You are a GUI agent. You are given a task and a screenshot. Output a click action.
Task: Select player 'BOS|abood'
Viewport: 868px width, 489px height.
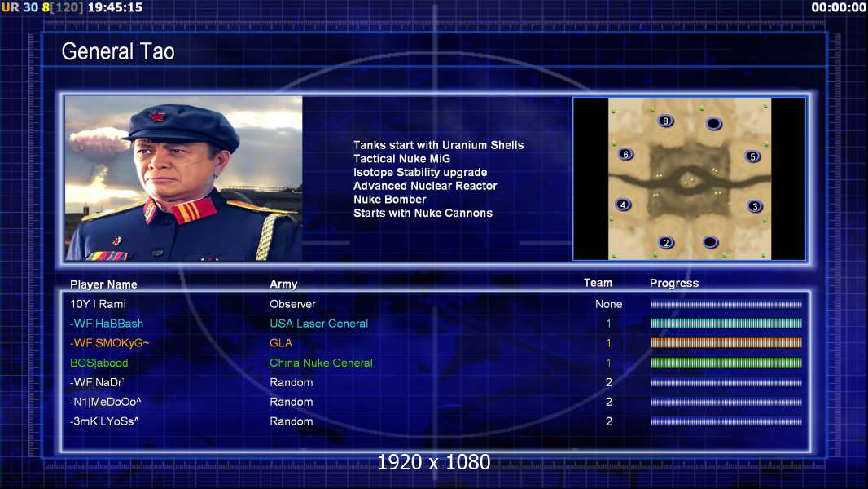[x=99, y=363]
